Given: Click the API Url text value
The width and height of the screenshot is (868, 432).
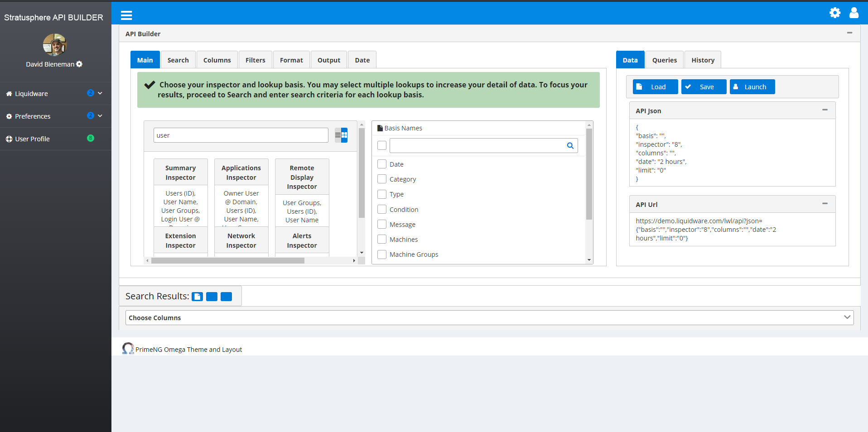Looking at the screenshot, I should click(706, 230).
